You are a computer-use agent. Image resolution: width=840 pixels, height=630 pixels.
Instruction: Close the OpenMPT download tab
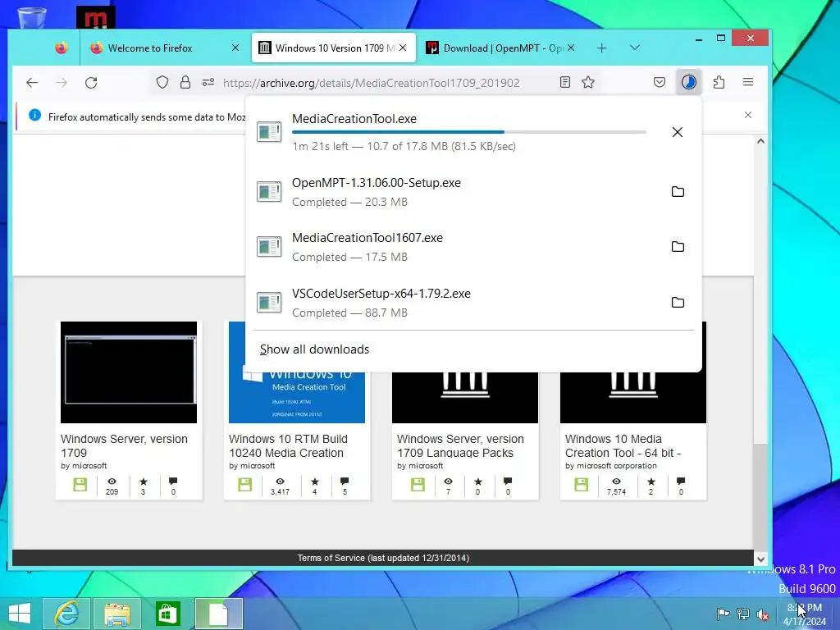tap(571, 48)
